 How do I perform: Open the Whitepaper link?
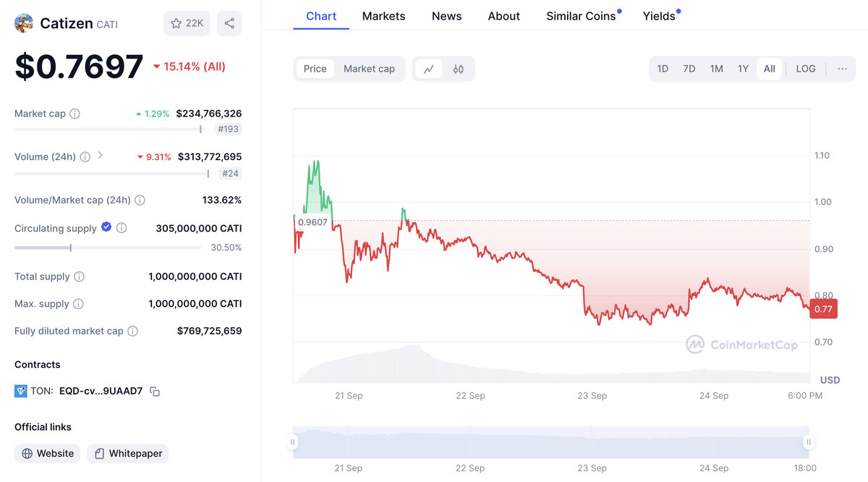point(128,454)
